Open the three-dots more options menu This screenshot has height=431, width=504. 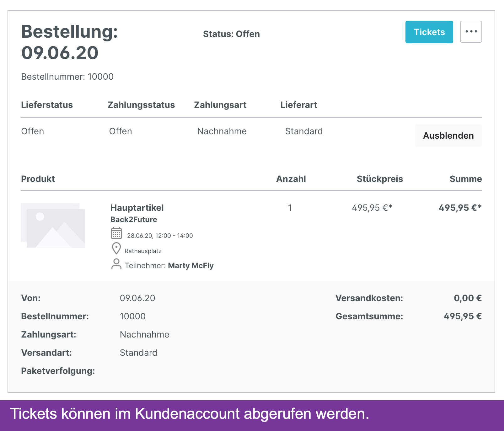pyautogui.click(x=471, y=32)
